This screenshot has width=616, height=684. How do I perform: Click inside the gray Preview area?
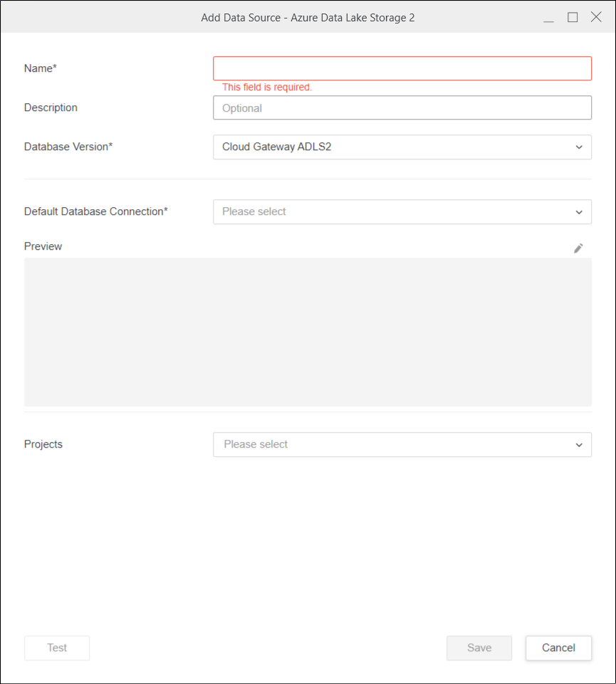pyautogui.click(x=308, y=332)
